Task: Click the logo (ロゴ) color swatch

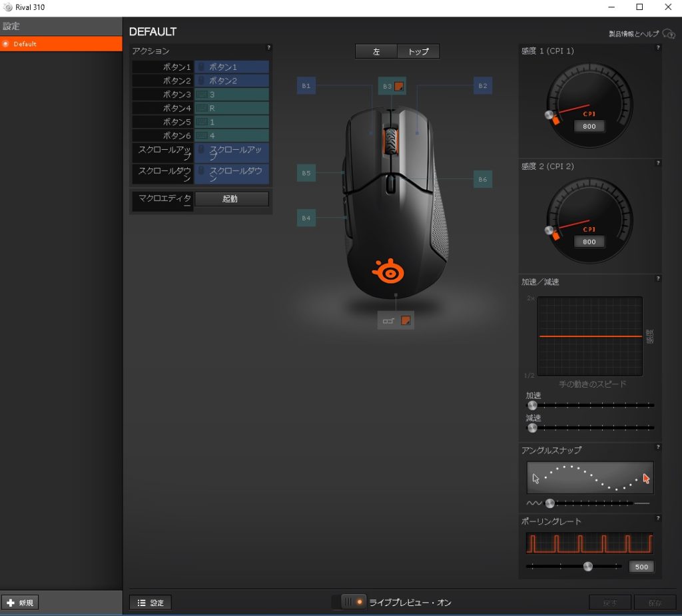Action: pos(406,320)
